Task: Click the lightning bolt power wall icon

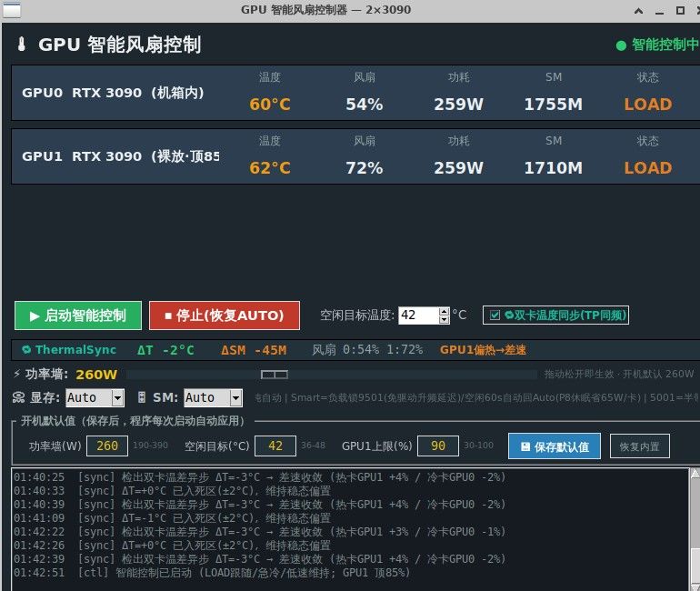Action: click(17, 374)
